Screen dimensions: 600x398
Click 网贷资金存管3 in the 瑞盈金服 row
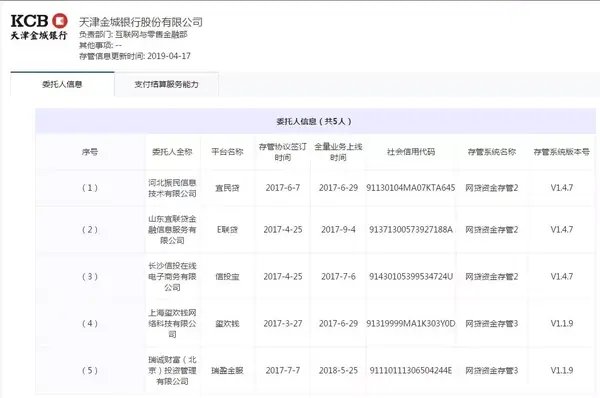[x=492, y=370]
